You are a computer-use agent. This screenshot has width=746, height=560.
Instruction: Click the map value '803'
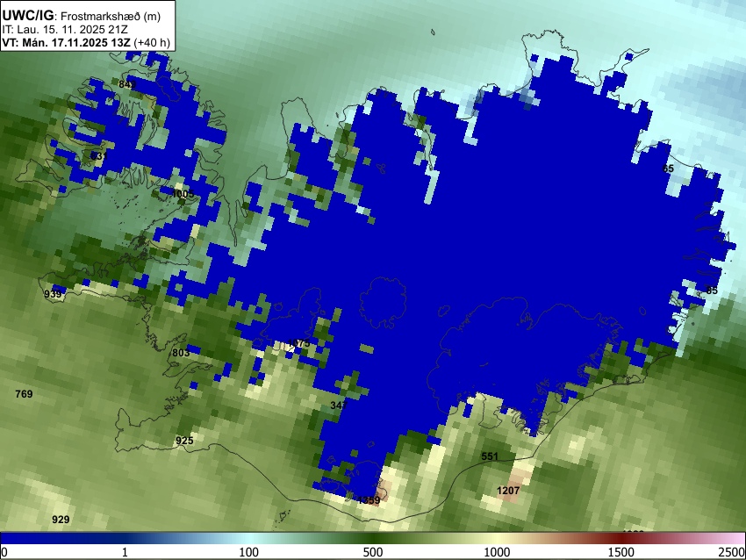(181, 353)
